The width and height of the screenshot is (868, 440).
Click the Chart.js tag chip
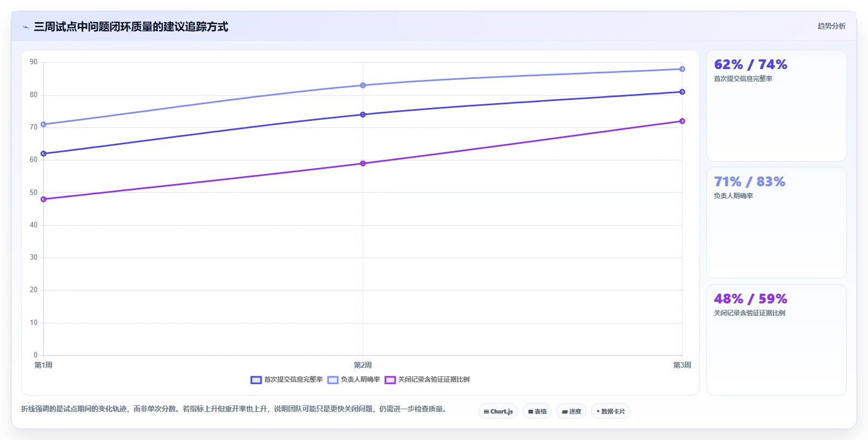[x=498, y=411]
